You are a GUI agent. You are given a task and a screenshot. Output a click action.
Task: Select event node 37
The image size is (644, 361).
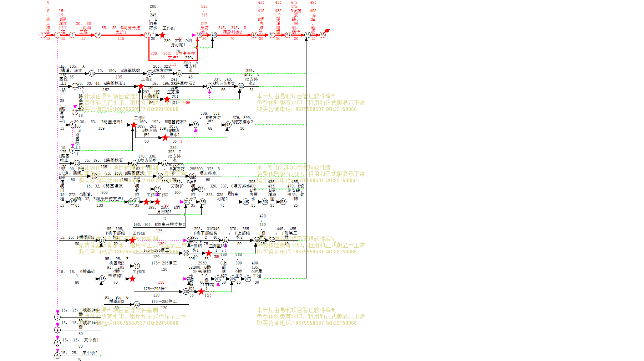tap(201, 189)
